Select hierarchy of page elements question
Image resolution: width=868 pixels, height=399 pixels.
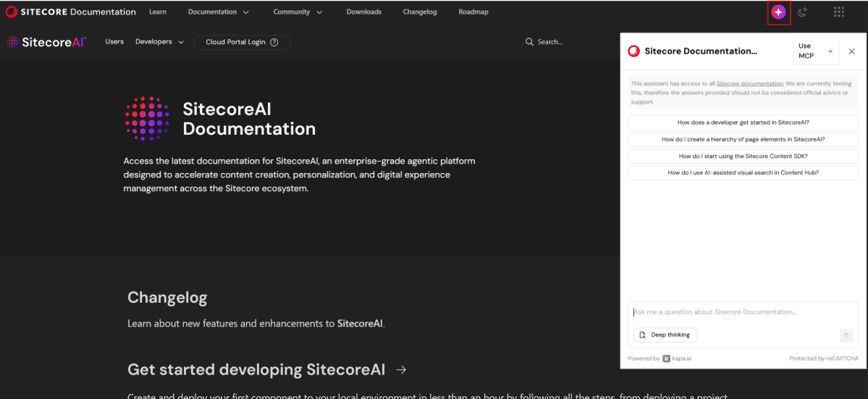[x=743, y=140]
